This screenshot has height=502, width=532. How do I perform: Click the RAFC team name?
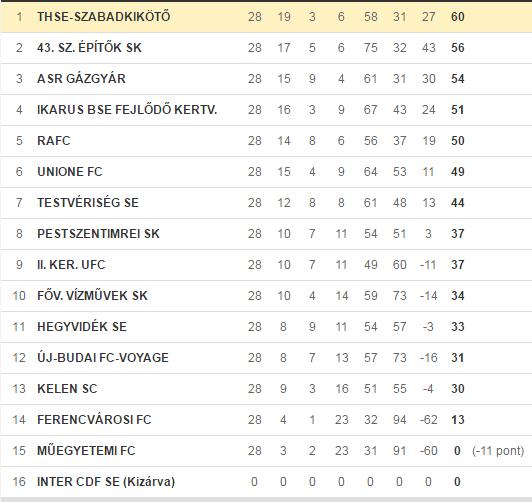coord(54,140)
